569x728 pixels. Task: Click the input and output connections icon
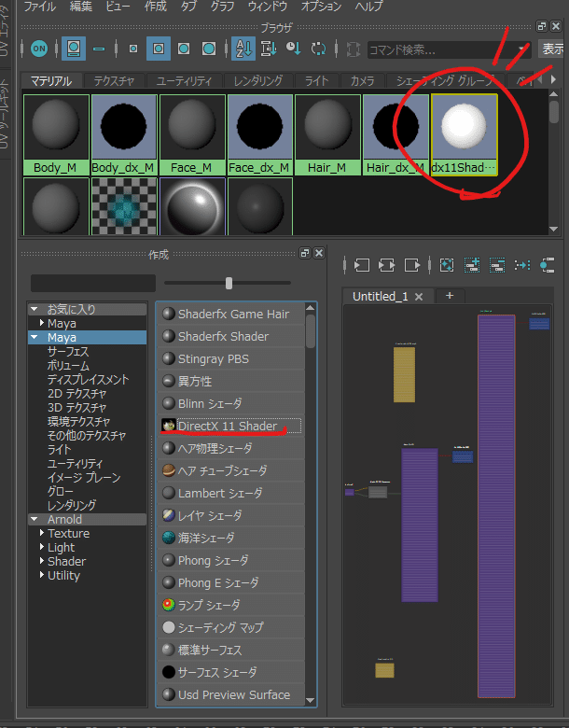click(x=386, y=265)
